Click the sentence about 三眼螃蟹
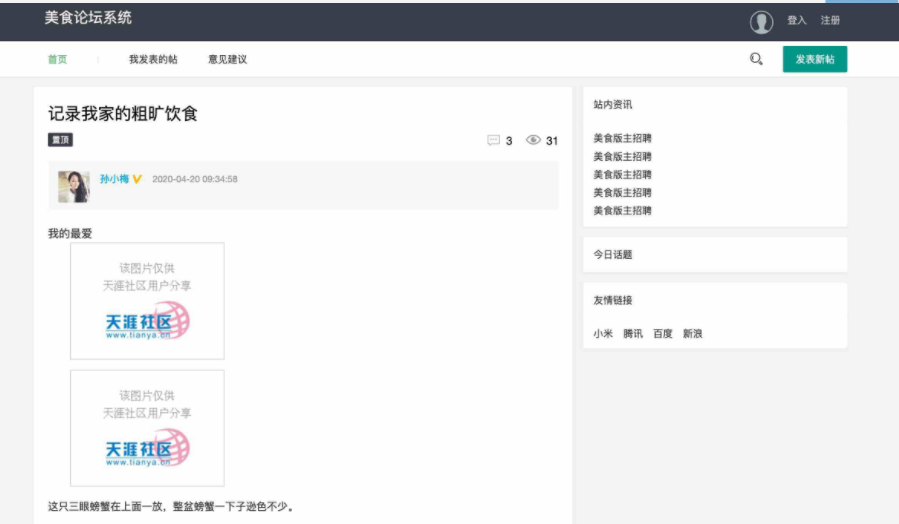This screenshot has width=899, height=524. coord(171,506)
